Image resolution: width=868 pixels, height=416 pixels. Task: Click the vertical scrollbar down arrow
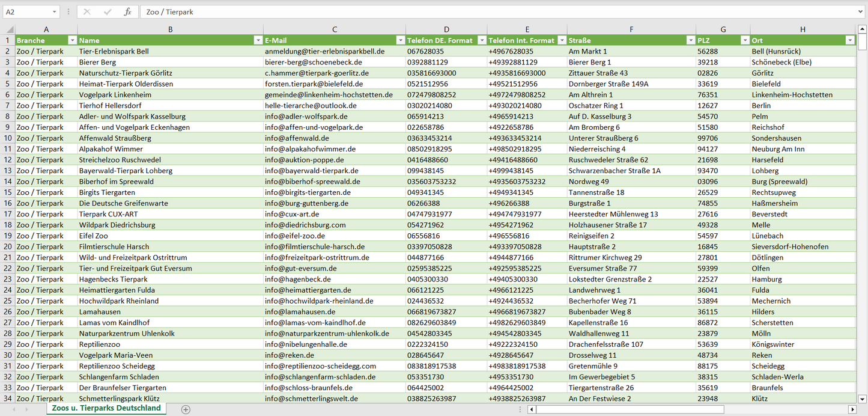(x=863, y=398)
